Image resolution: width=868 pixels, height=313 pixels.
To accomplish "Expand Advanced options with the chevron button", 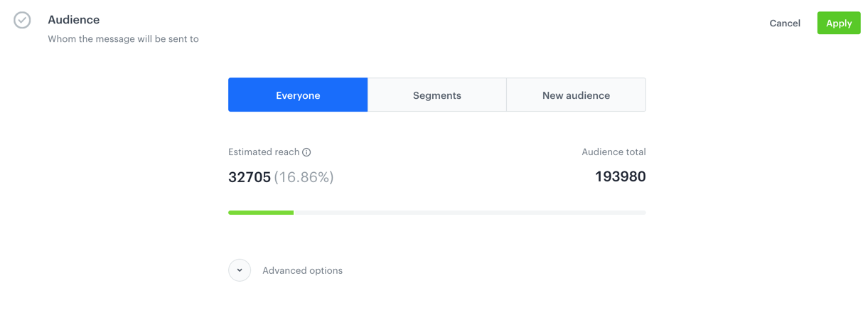I will 240,270.
